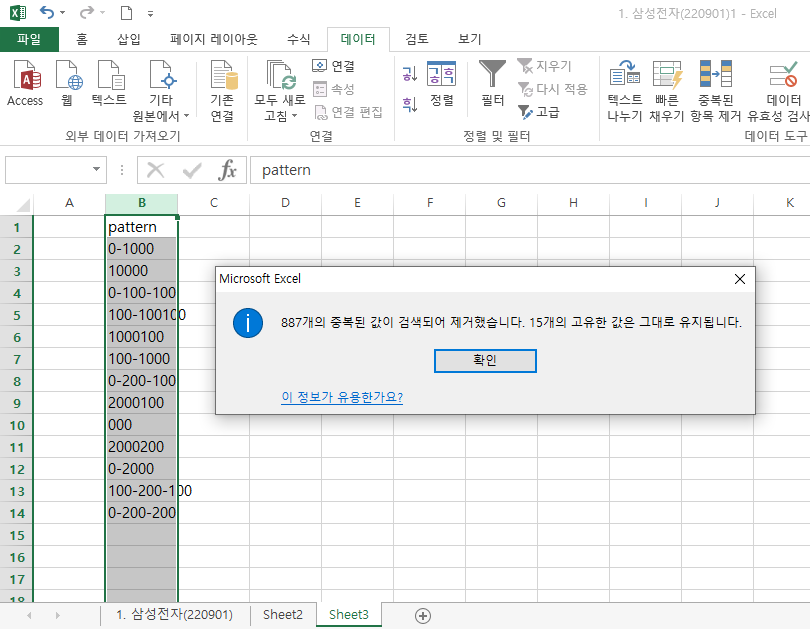Switch to the 수식 ribbon tab
Viewport: 810px width, 629px height.
(x=299, y=39)
